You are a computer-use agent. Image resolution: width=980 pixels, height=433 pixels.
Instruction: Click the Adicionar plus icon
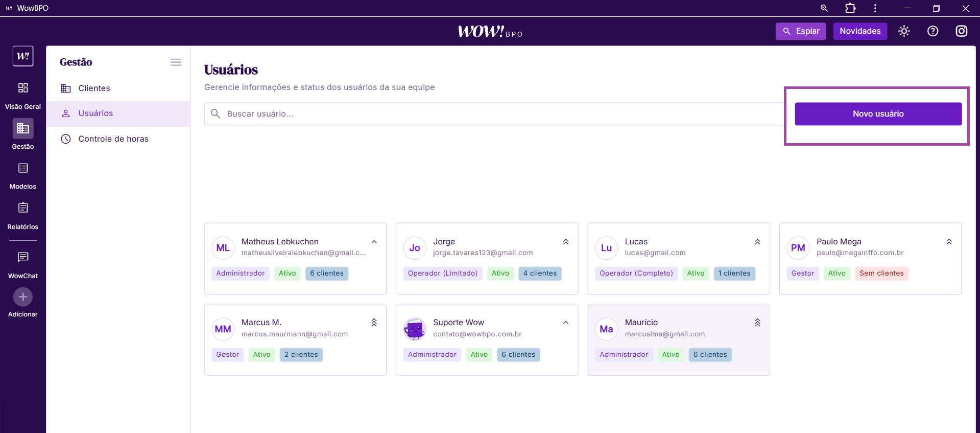pyautogui.click(x=23, y=297)
